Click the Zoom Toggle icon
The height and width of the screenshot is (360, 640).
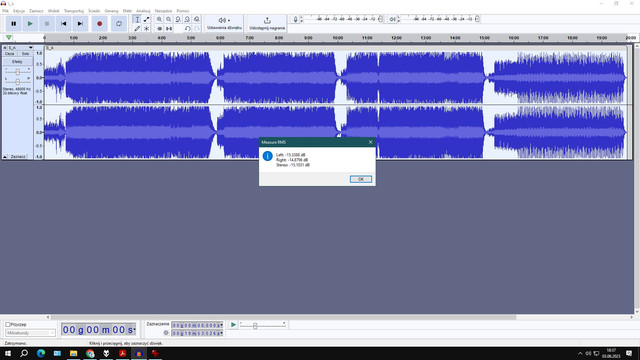tap(196, 19)
